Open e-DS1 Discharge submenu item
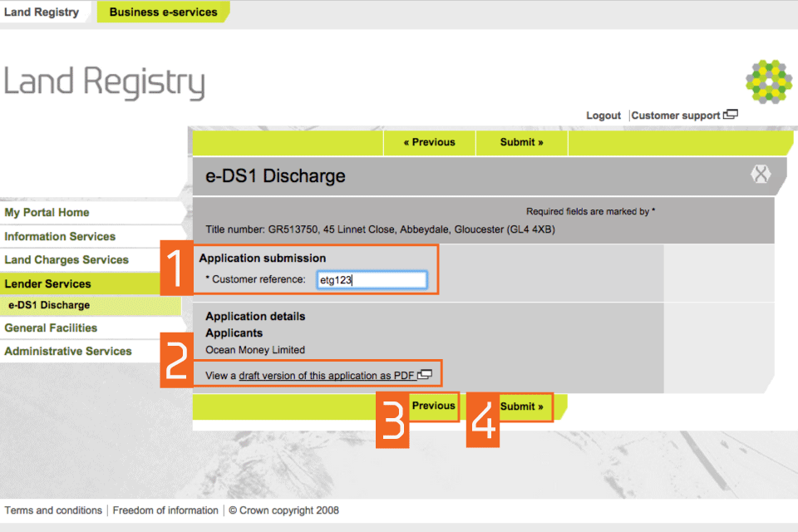The image size is (798, 532). pos(49,305)
